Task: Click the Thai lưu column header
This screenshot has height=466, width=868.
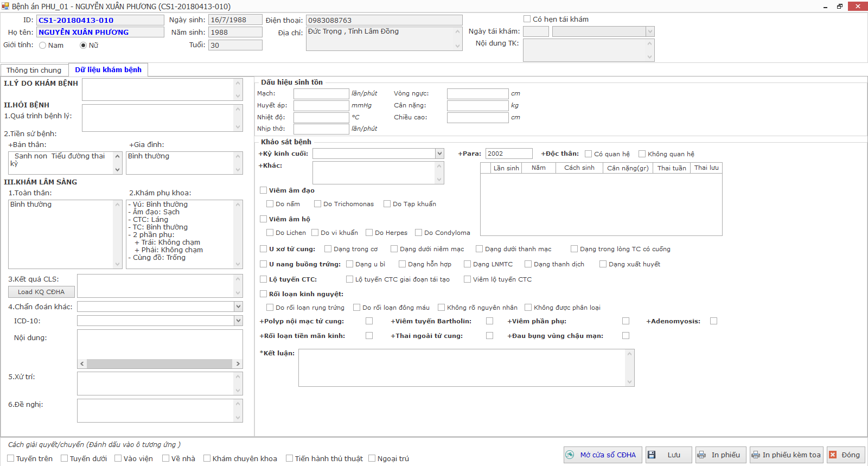Action: click(706, 168)
